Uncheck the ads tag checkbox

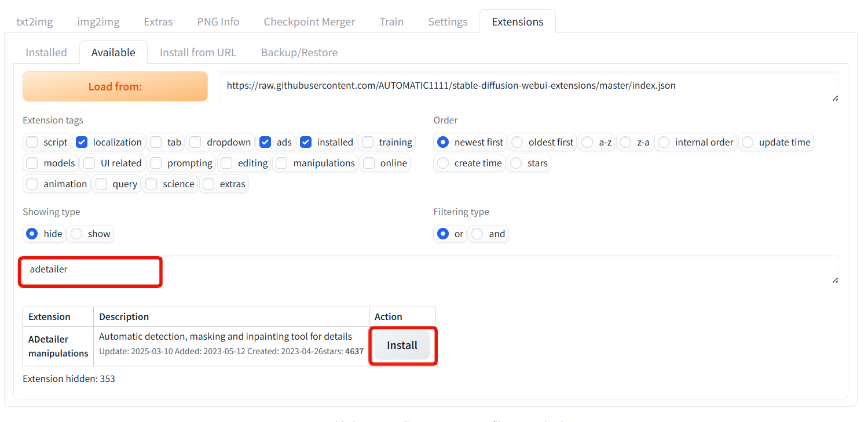265,142
